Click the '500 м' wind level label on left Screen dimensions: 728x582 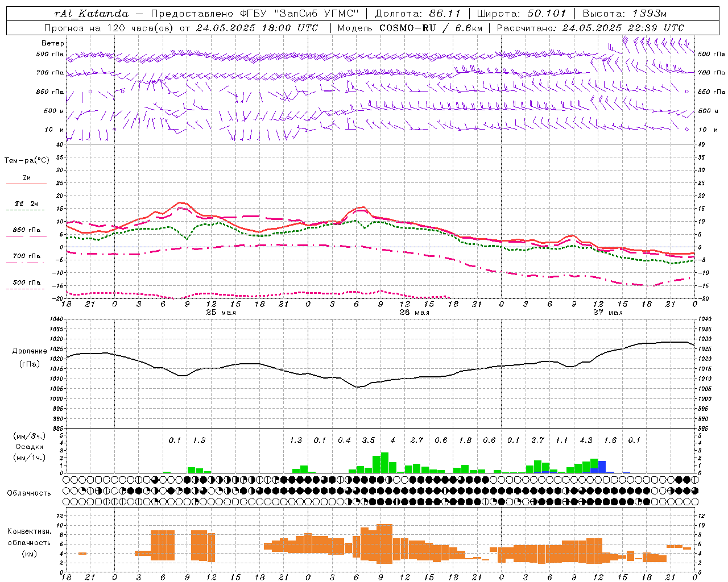pyautogui.click(x=54, y=111)
